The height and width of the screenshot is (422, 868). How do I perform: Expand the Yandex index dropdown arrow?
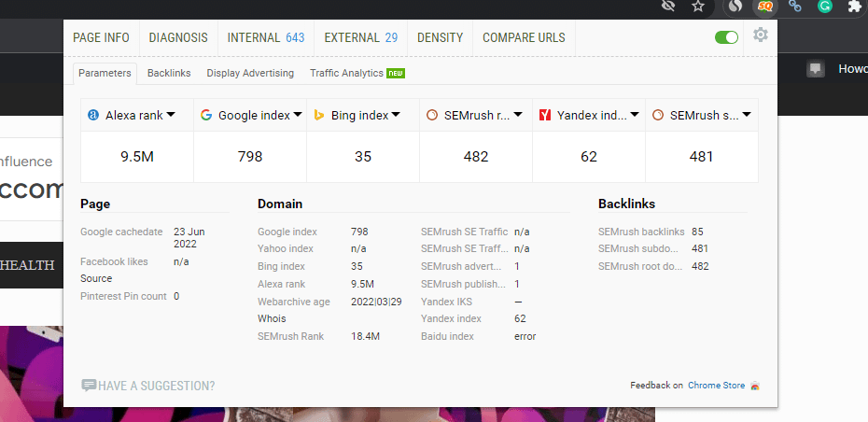[635, 115]
